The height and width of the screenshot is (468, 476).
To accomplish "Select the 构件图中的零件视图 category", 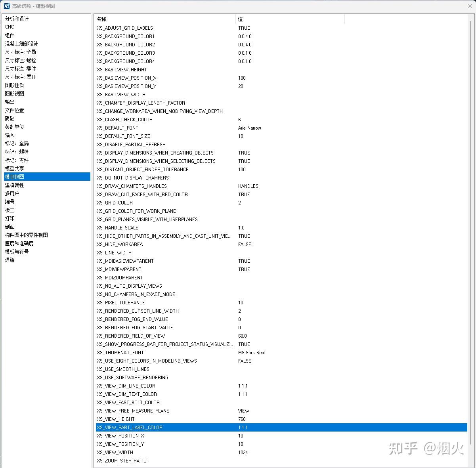I will tap(26, 235).
